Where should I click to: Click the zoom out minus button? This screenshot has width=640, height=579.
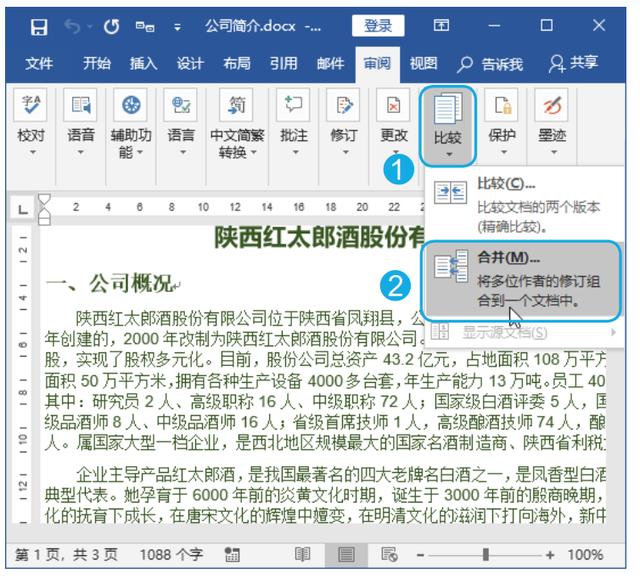coord(420,555)
